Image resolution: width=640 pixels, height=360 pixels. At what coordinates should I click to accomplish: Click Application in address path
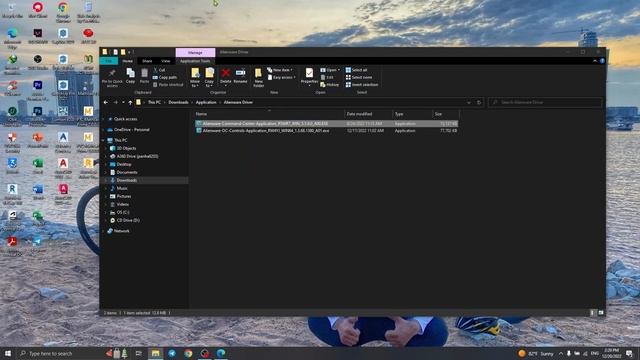(x=206, y=102)
